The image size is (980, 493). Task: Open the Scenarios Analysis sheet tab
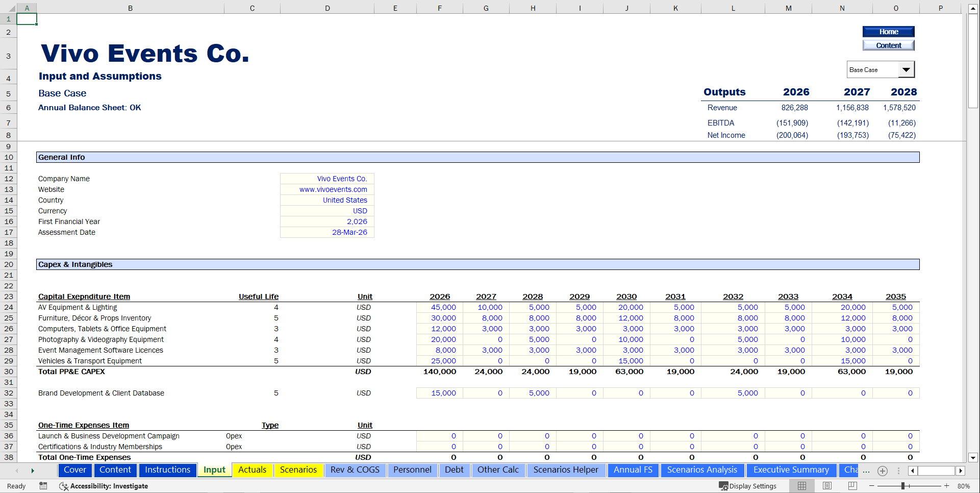tap(702, 470)
